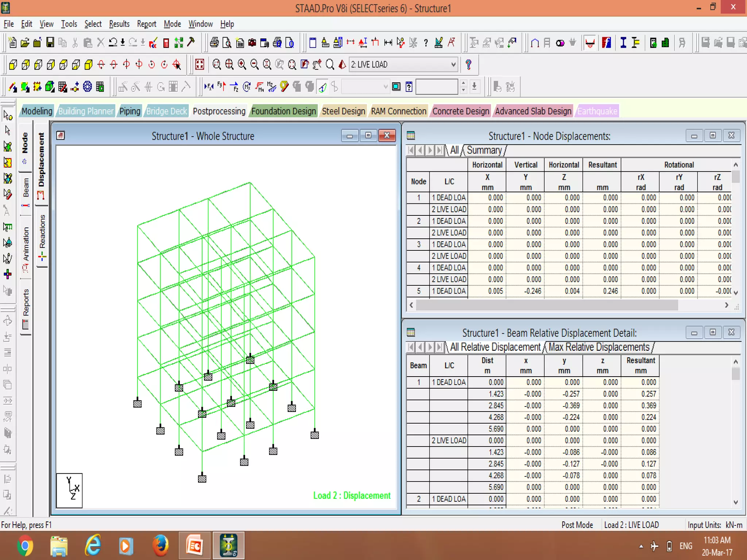The height and width of the screenshot is (560, 747).
Task: Switch to Max Relative Displacements tab
Action: click(599, 347)
